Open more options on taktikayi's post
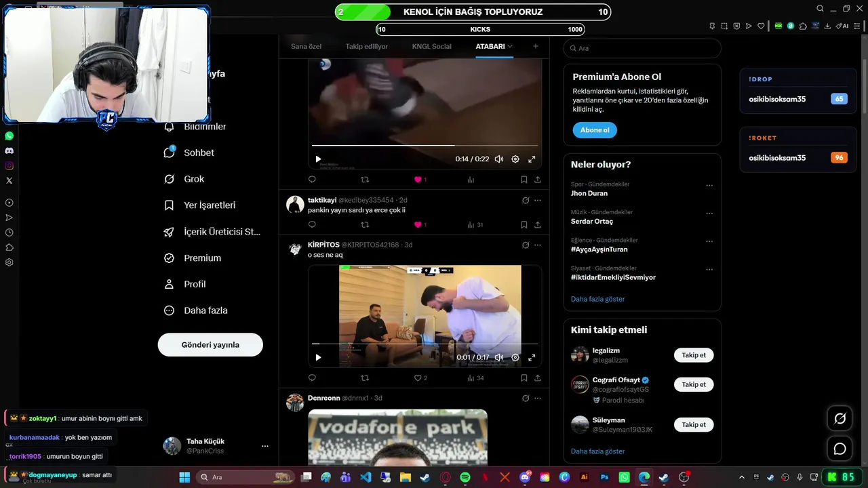This screenshot has width=868, height=488. pyautogui.click(x=538, y=201)
